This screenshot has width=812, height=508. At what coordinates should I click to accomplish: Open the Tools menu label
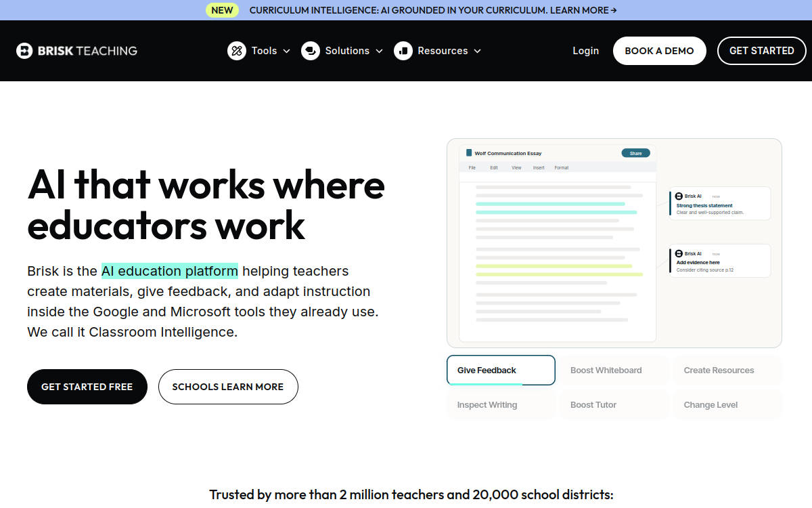[264, 51]
